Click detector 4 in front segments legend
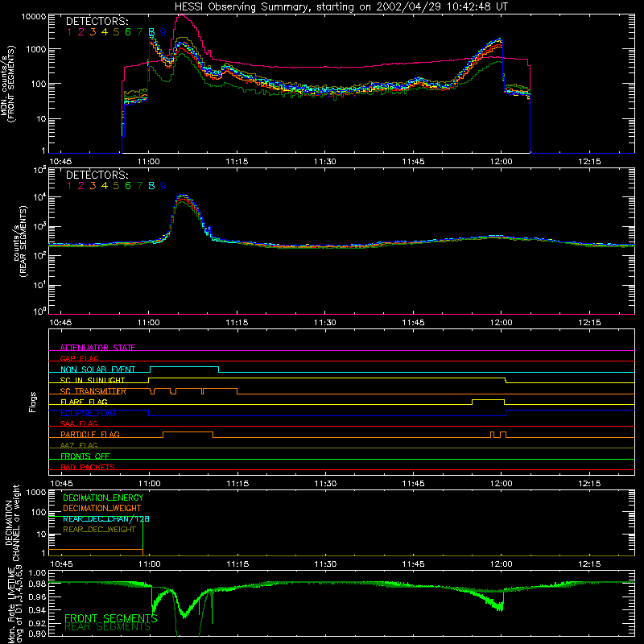This screenshot has height=644, width=644. [105, 32]
